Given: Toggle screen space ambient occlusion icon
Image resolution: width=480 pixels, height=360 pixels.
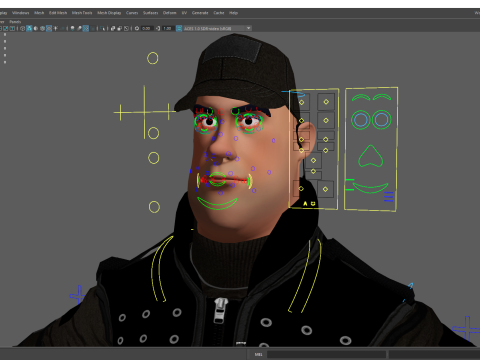Looking at the screenshot, I should (x=72, y=28).
